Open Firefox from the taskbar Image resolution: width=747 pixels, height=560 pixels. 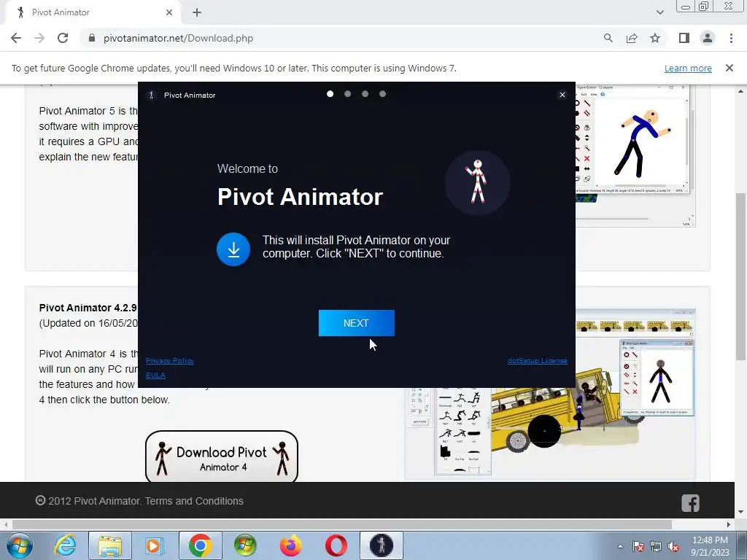tap(290, 545)
